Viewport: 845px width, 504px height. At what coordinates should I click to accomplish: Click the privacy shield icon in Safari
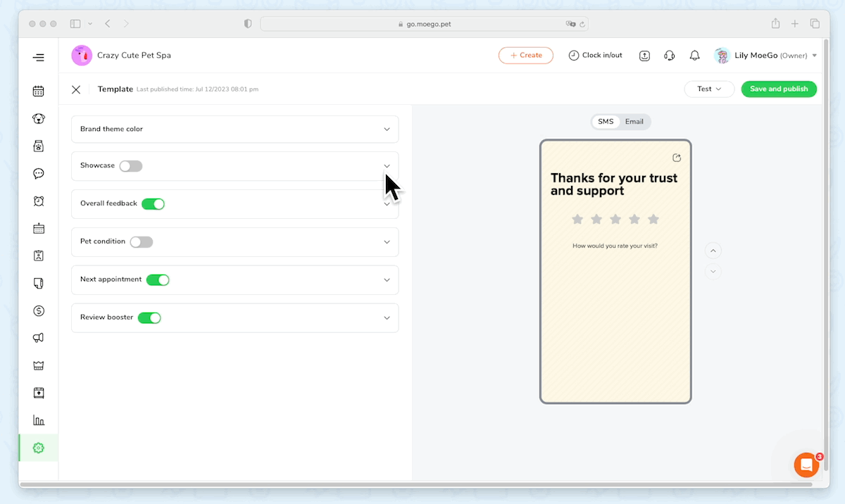tap(248, 24)
